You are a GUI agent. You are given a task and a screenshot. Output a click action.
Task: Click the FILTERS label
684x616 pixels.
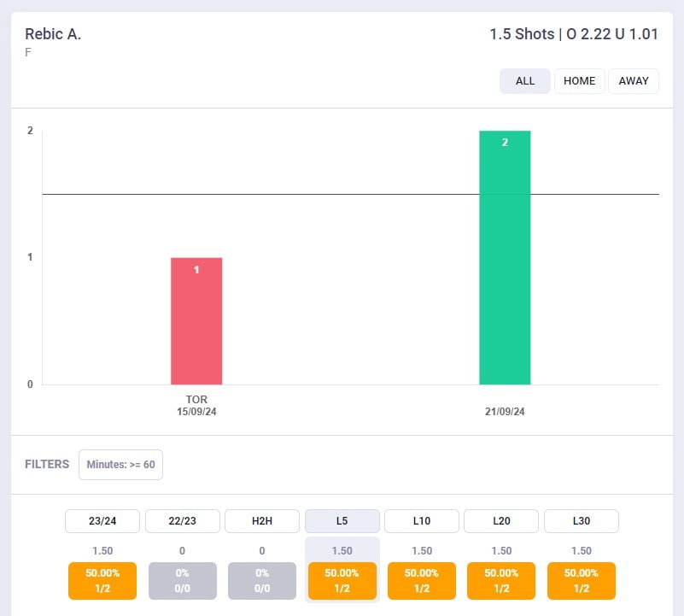point(47,464)
